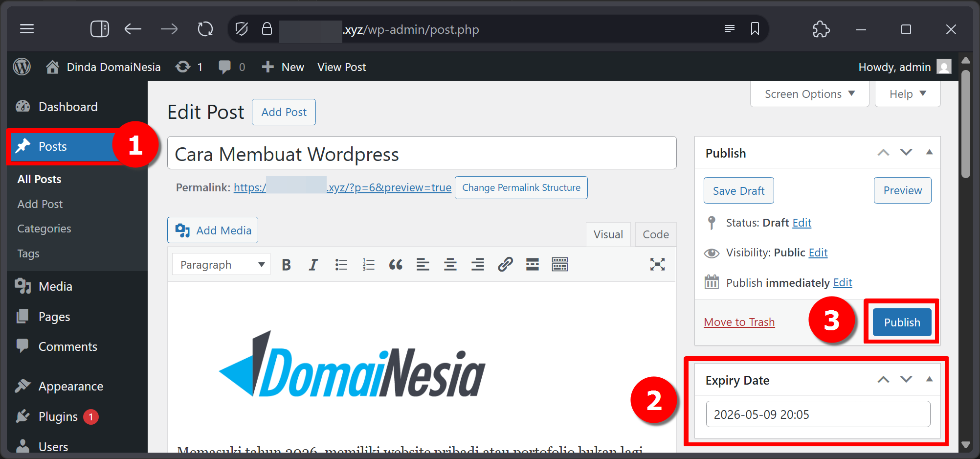Open Dashboard in the sidebar
This screenshot has width=980, height=459.
[x=68, y=107]
